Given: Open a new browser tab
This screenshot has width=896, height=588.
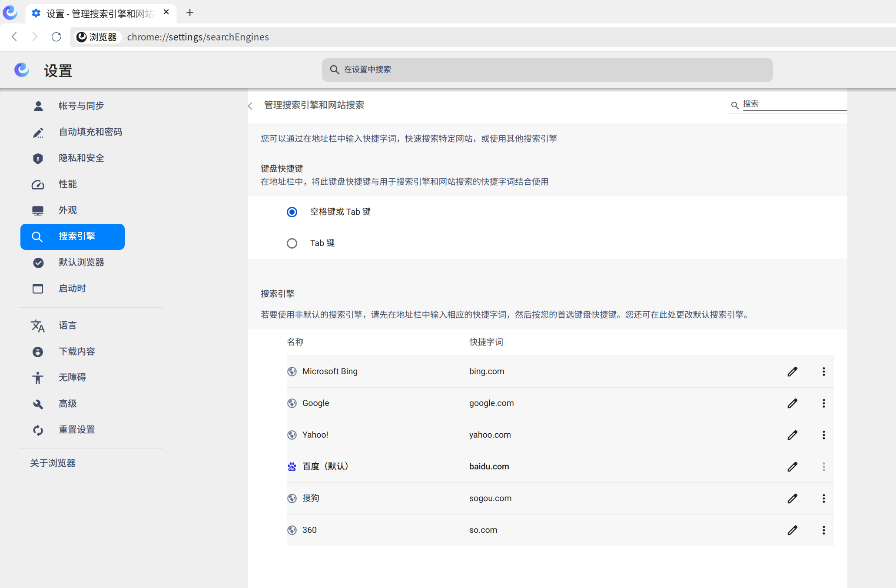Looking at the screenshot, I should pos(190,13).
